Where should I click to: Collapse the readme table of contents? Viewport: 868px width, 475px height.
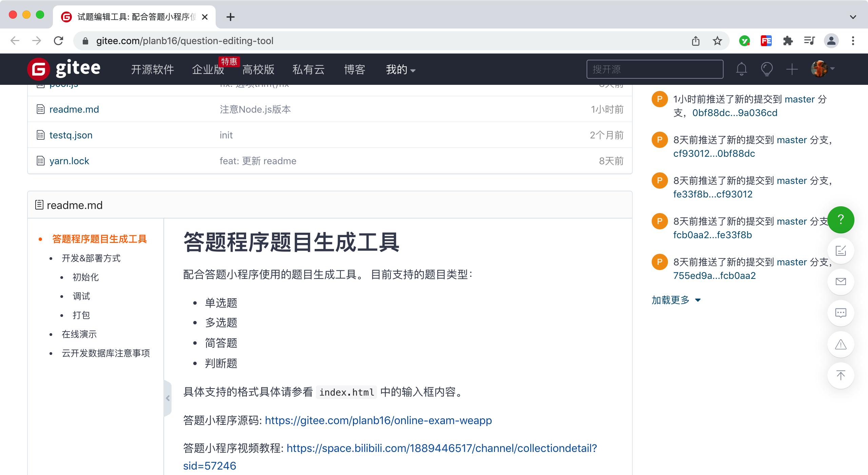pyautogui.click(x=167, y=398)
